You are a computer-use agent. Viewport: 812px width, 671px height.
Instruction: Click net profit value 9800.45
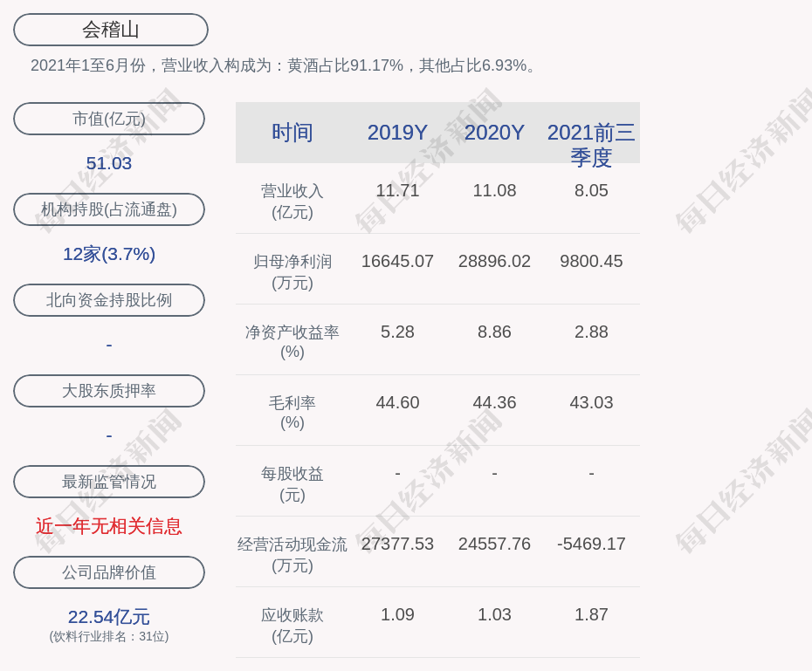pos(591,261)
